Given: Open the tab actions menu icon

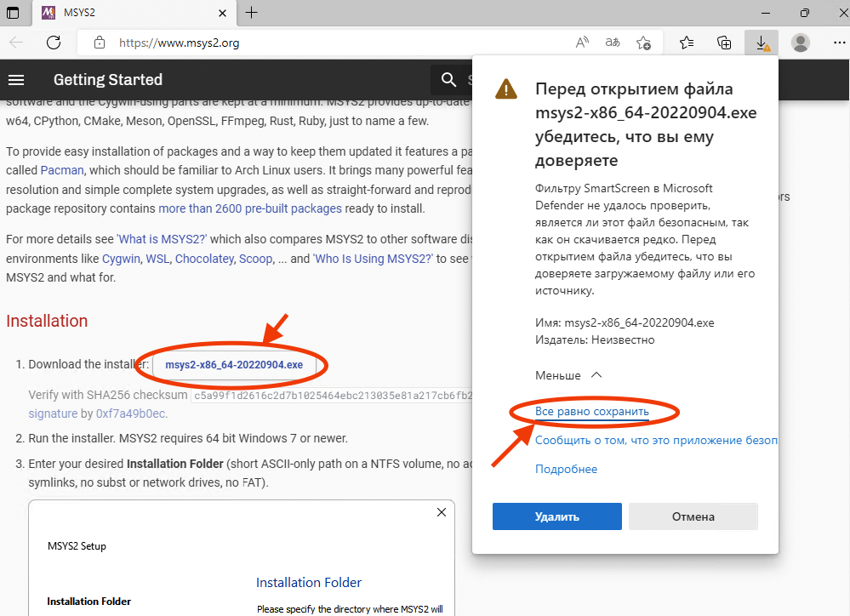Looking at the screenshot, I should tap(13, 13).
